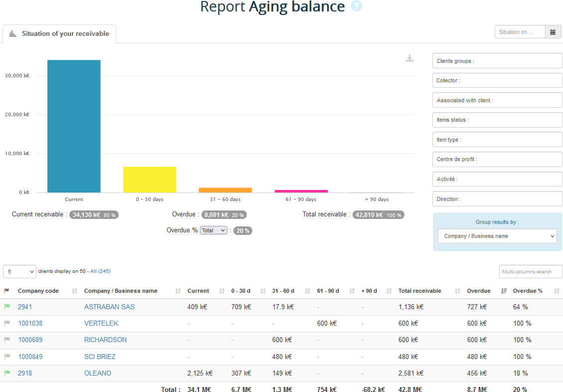Viewport: 563px width, 392px height.
Task: Click the Current receivable 34,130 k€ badge
Action: coord(94,214)
